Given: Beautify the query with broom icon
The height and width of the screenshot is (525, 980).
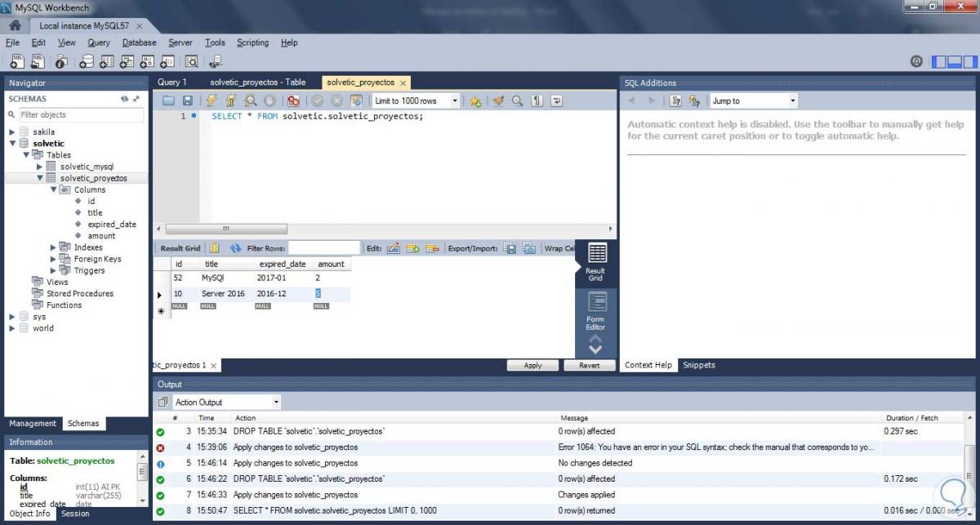Looking at the screenshot, I should 498,101.
